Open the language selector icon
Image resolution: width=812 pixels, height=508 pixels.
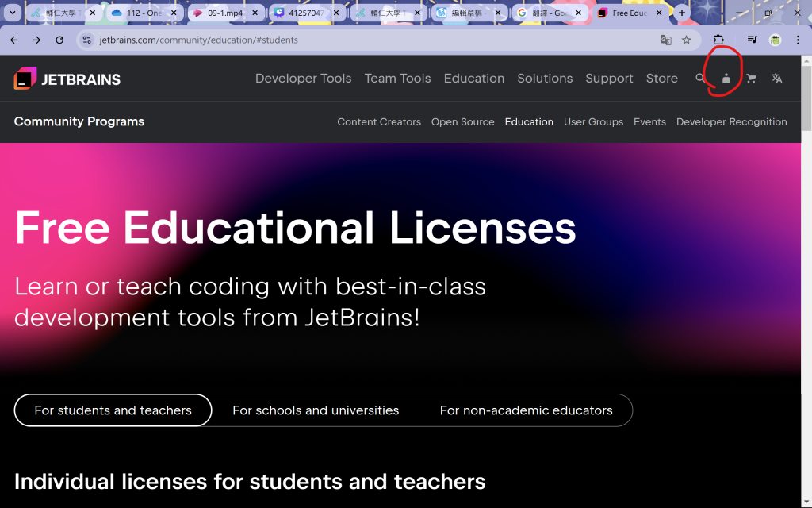tap(777, 79)
